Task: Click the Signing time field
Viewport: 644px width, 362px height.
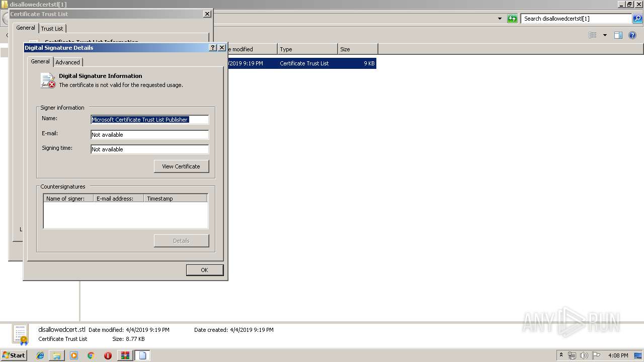Action: click(x=149, y=149)
